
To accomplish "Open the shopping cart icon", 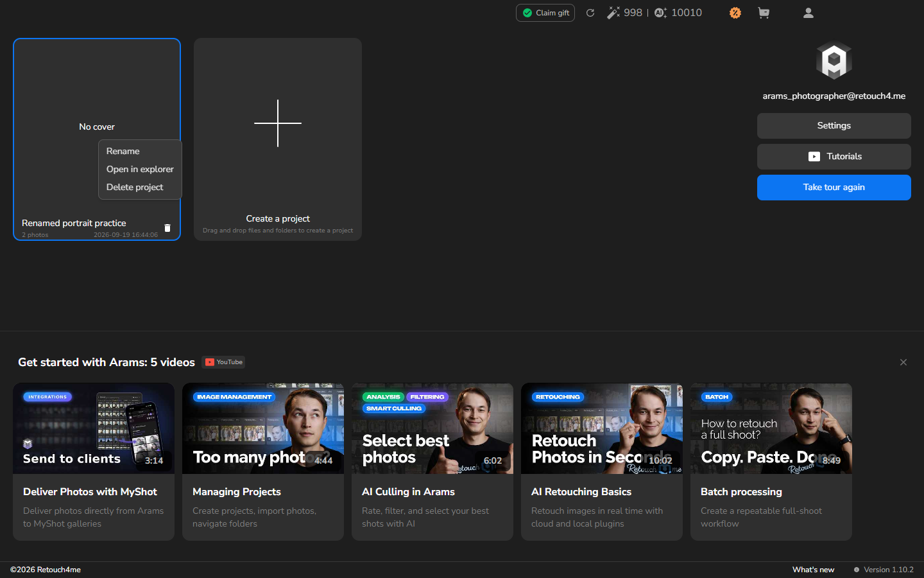I will click(x=764, y=13).
